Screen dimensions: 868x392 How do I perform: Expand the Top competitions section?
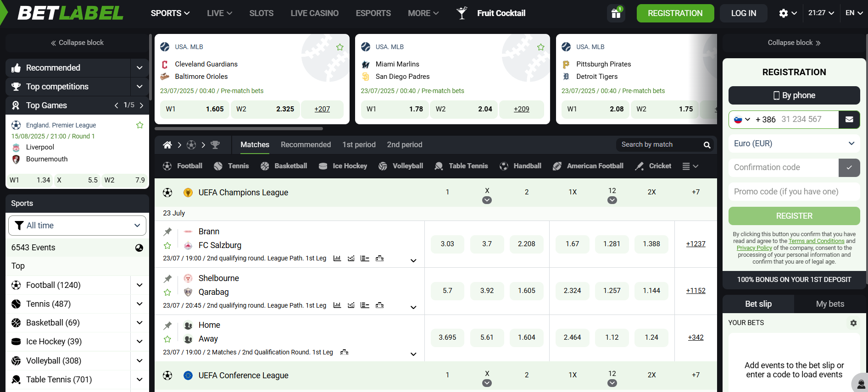coord(139,87)
